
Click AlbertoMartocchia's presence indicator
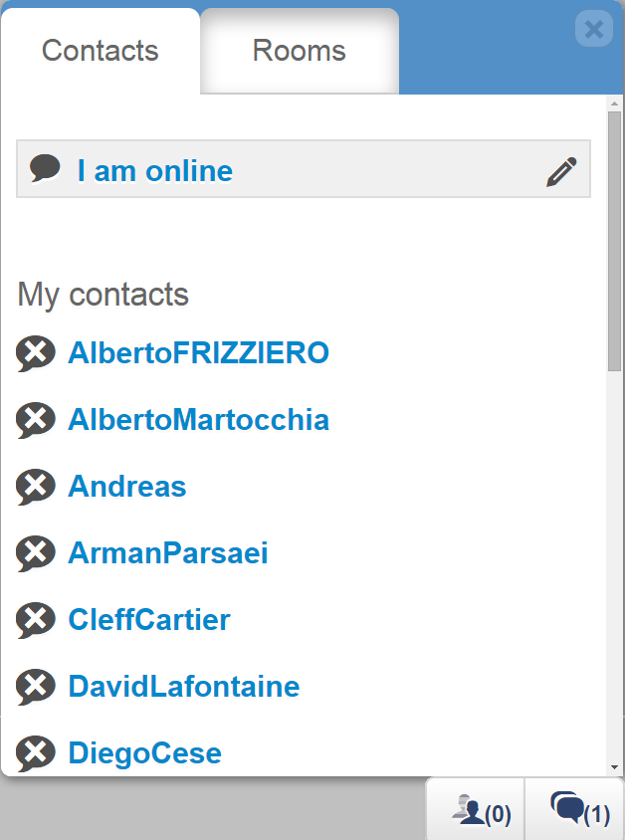(36, 420)
